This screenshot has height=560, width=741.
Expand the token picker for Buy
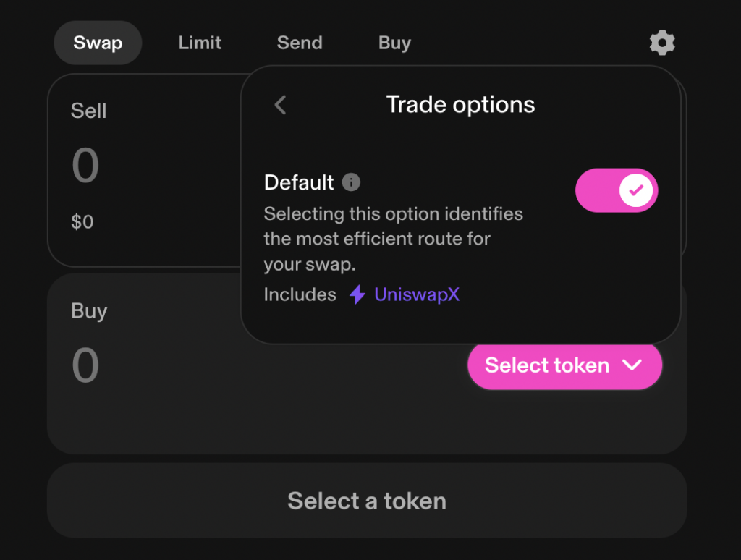click(564, 365)
